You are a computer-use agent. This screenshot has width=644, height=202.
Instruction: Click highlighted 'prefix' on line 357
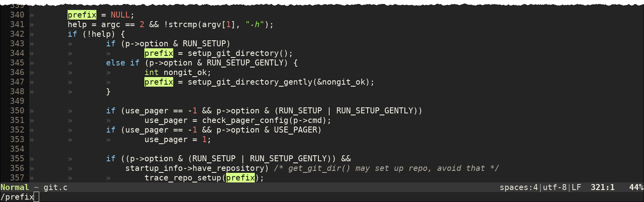[240, 178]
